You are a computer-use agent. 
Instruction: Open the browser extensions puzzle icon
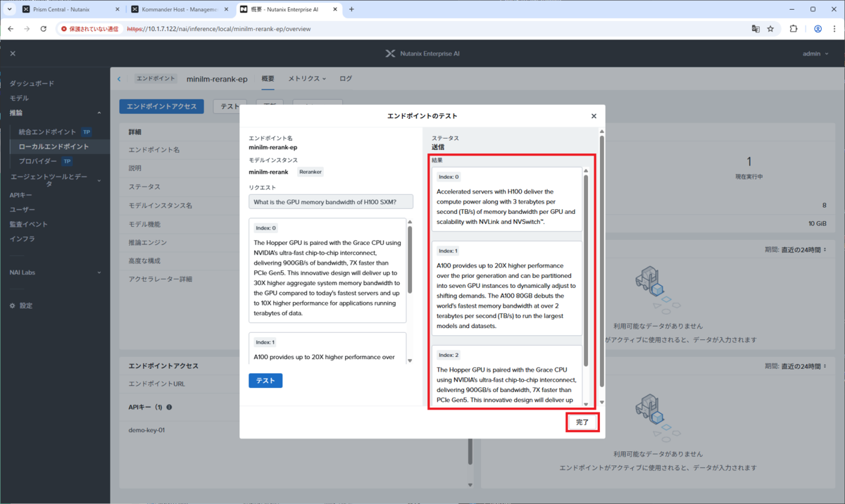tap(794, 29)
